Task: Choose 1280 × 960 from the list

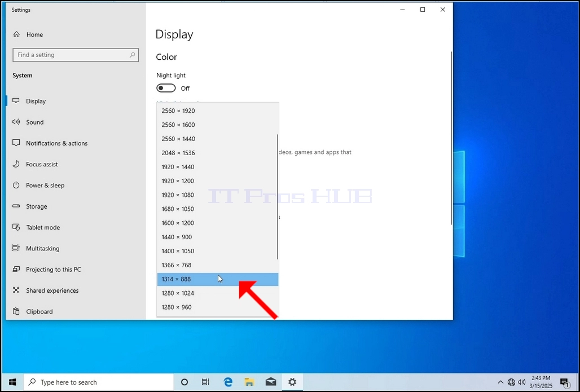Action: pyautogui.click(x=217, y=307)
